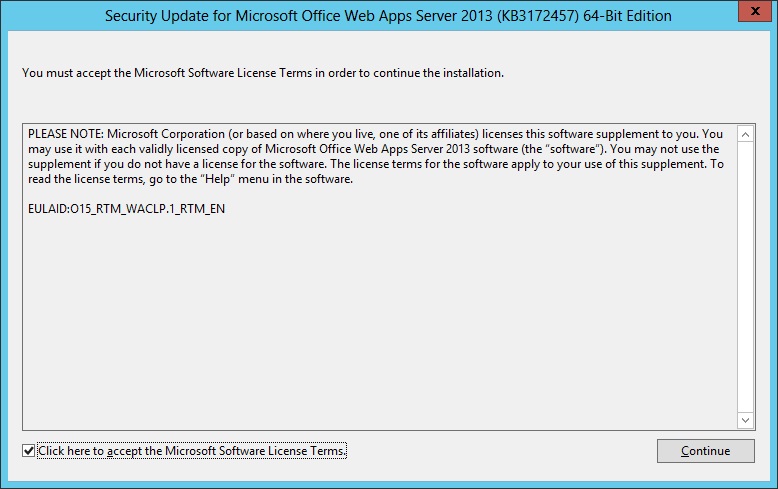Click the Continue button

coord(706,451)
